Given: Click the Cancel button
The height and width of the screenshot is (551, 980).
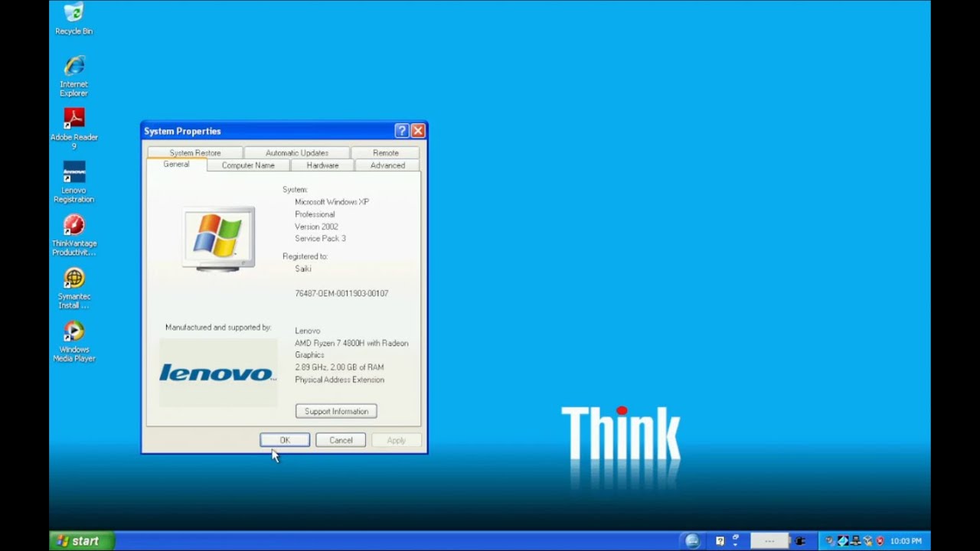Looking at the screenshot, I should click(x=341, y=440).
